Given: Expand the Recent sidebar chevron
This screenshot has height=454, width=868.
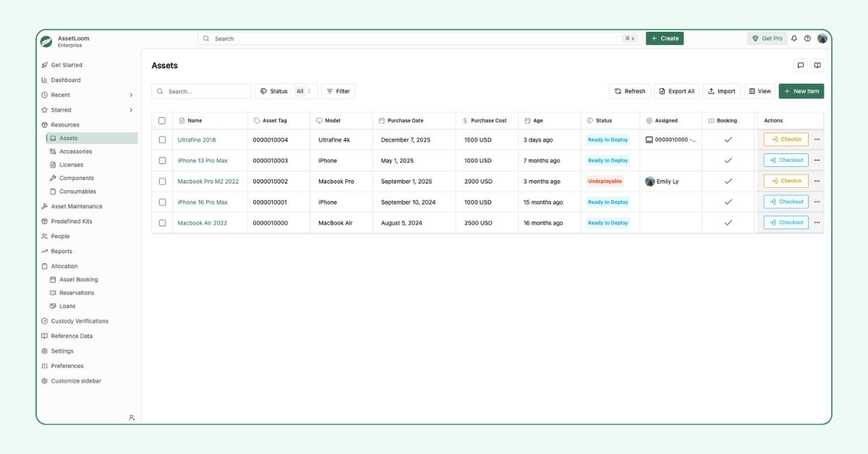Looking at the screenshot, I should (131, 95).
